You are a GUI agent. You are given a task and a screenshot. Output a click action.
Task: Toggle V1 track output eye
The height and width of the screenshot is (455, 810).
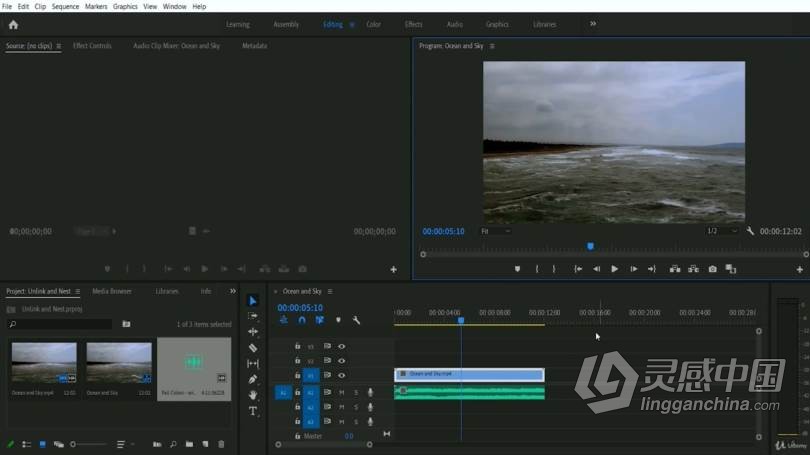tap(341, 375)
